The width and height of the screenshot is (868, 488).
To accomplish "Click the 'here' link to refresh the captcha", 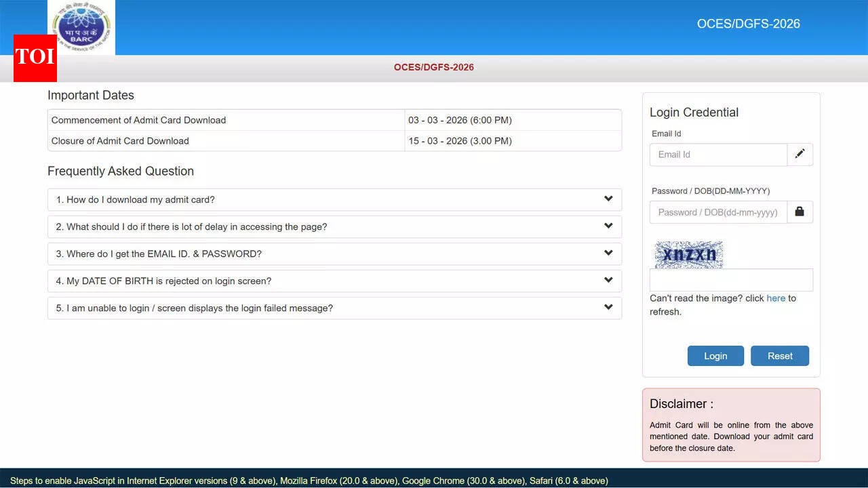I will 776,298.
